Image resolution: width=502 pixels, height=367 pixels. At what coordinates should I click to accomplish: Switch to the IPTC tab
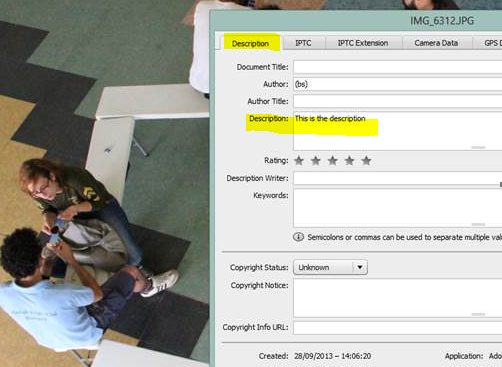(x=303, y=43)
